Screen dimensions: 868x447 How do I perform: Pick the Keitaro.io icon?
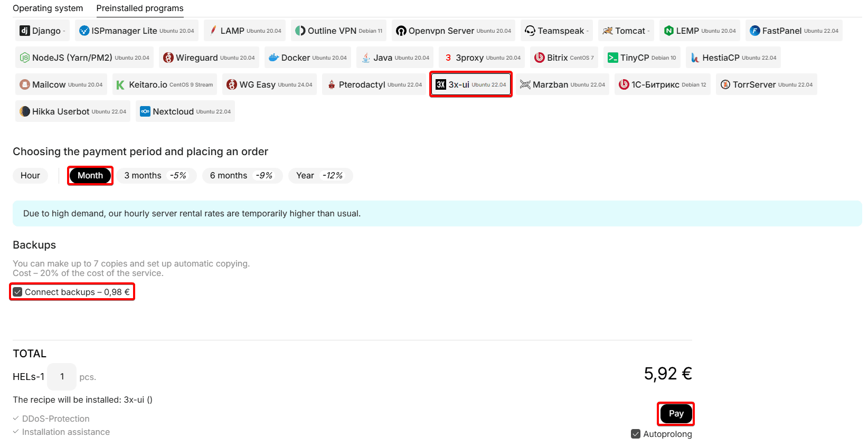[121, 84]
